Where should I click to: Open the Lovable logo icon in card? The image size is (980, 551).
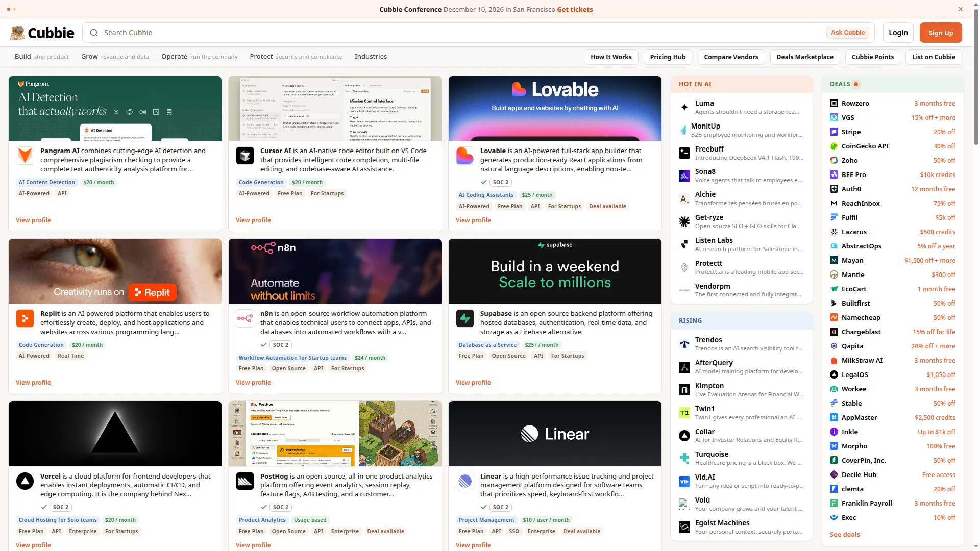click(x=465, y=156)
